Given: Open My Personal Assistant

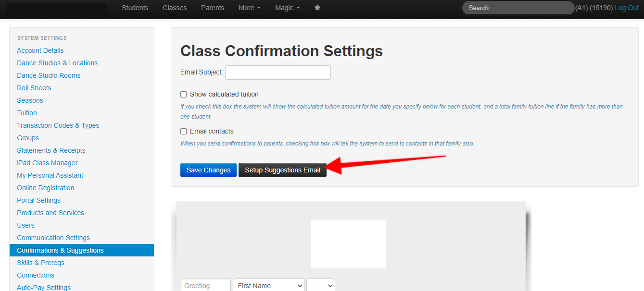Looking at the screenshot, I should [x=50, y=175].
